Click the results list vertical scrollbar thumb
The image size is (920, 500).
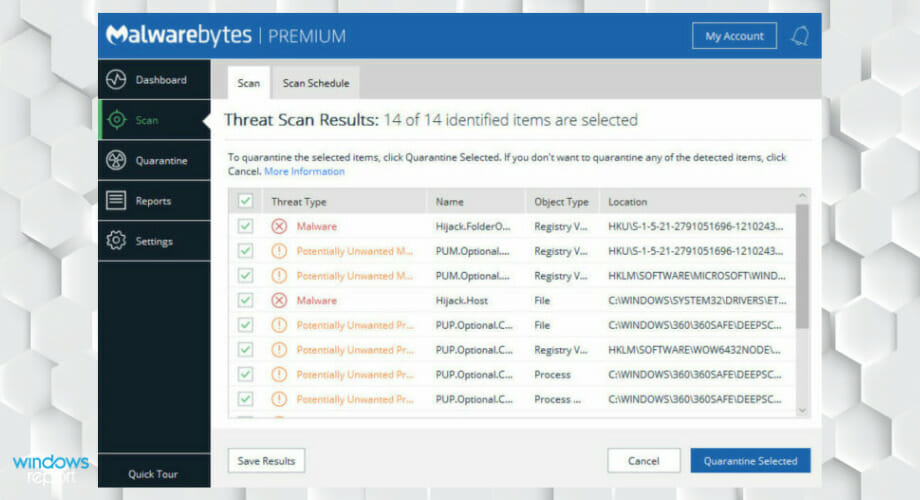803,266
